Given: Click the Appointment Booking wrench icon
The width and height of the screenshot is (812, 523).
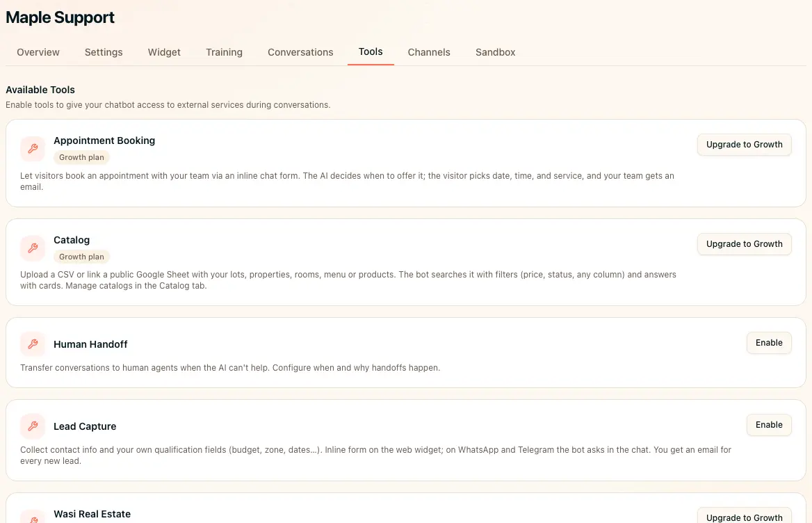Looking at the screenshot, I should click(x=33, y=149).
